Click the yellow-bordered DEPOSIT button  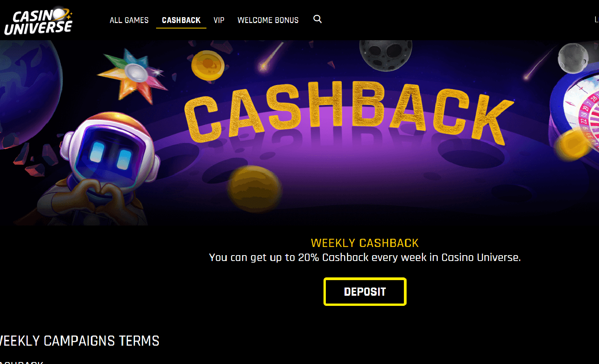[x=365, y=291]
